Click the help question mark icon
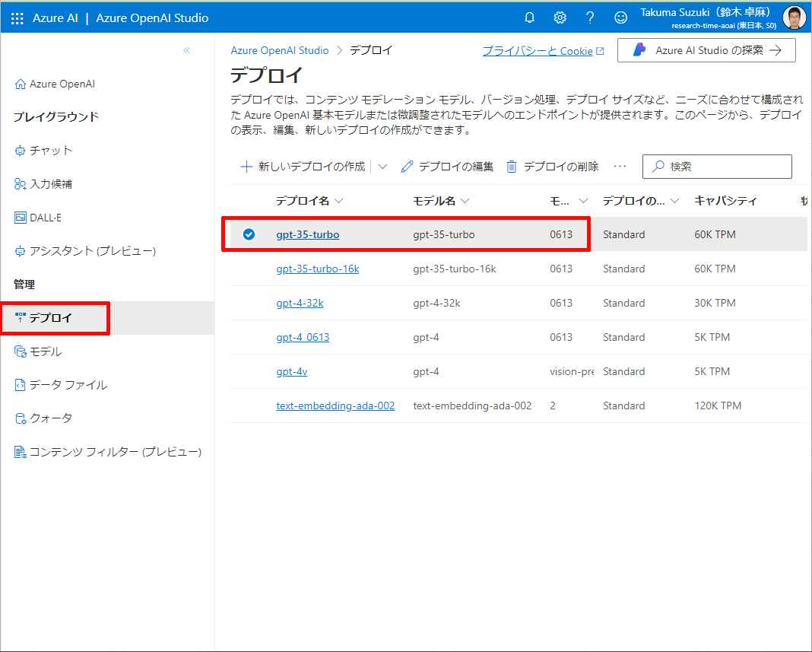Viewport: 812px width, 652px height. click(590, 17)
